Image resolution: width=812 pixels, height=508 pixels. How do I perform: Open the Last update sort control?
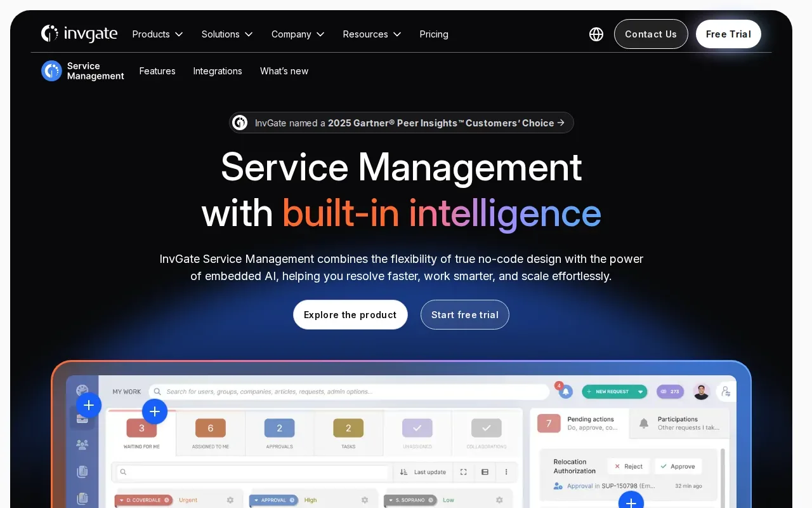click(423, 472)
